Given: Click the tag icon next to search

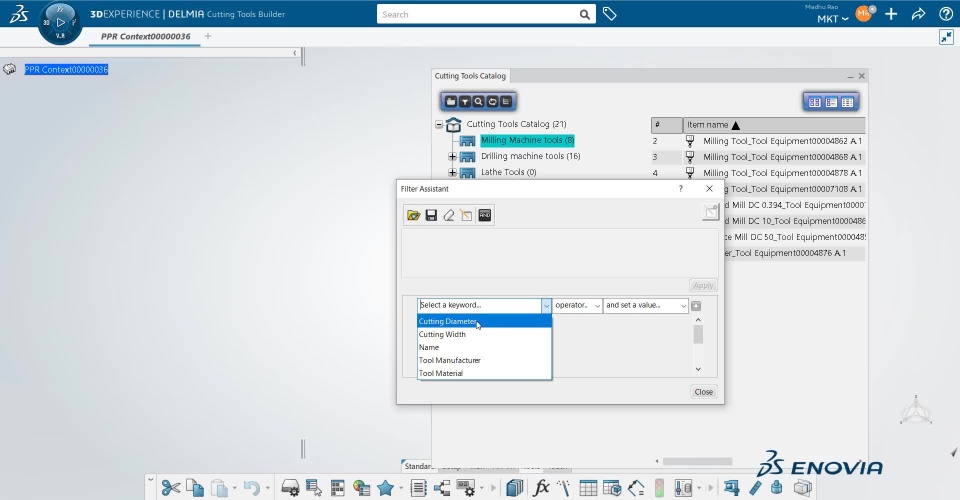Looking at the screenshot, I should [x=609, y=14].
